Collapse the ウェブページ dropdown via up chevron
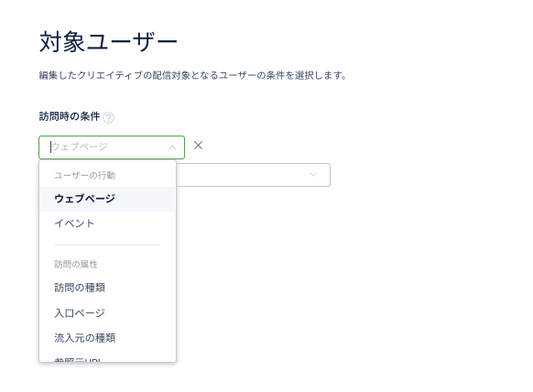533x392 pixels. (x=172, y=147)
